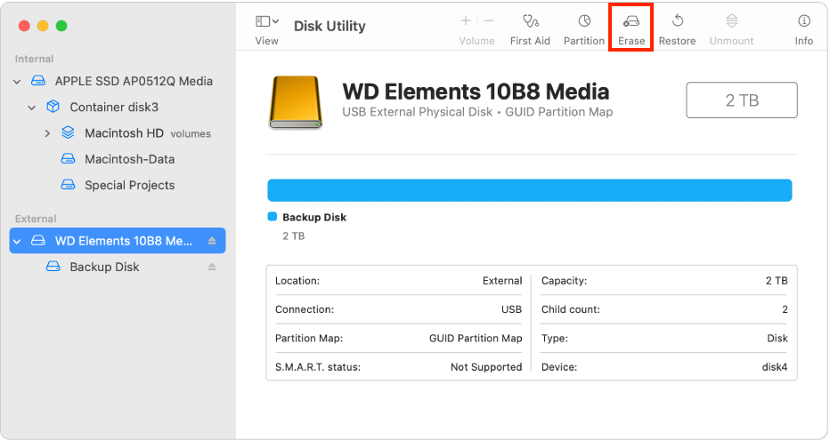The height and width of the screenshot is (440, 830).
Task: Click the Macintosh-Data drive icon
Action: 68,158
